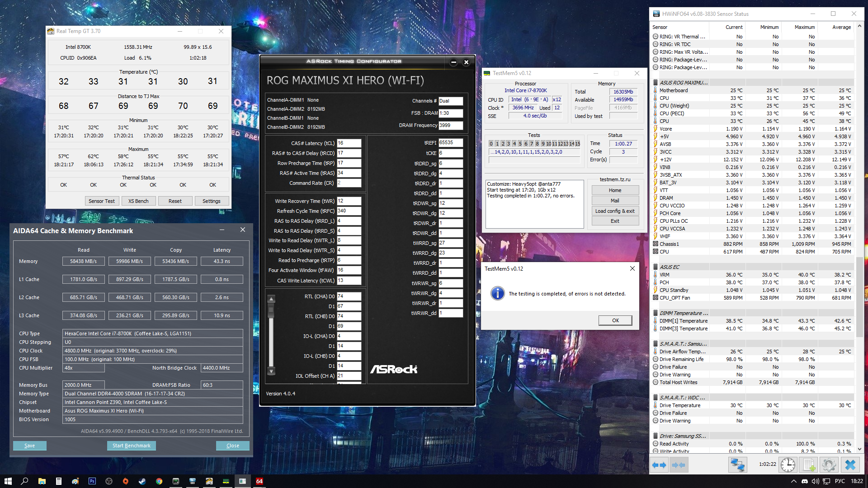Show hidden system tray icons chevron
This screenshot has height=488, width=868.
pyautogui.click(x=793, y=481)
